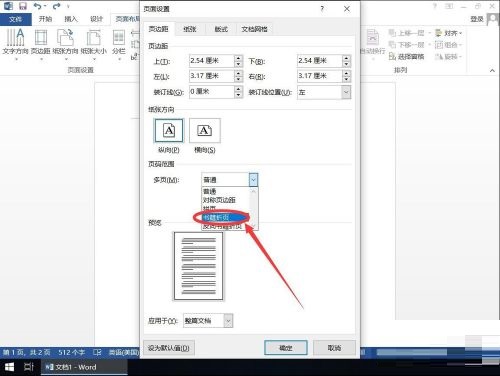Open the 文件 File menu

tap(16, 19)
